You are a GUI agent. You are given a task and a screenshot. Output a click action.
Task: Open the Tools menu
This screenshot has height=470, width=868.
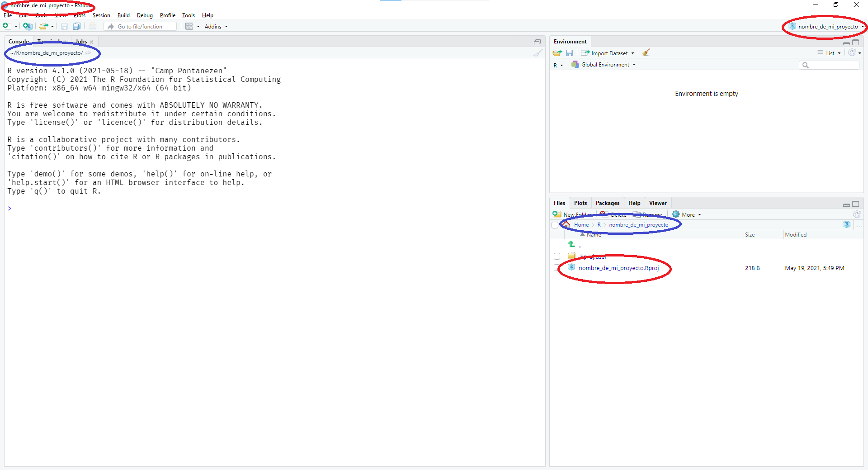189,15
